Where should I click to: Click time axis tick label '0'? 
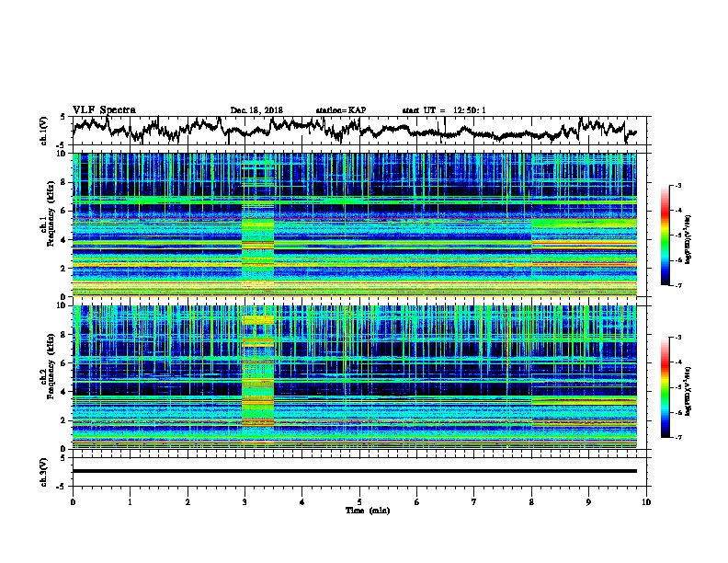coord(73,502)
